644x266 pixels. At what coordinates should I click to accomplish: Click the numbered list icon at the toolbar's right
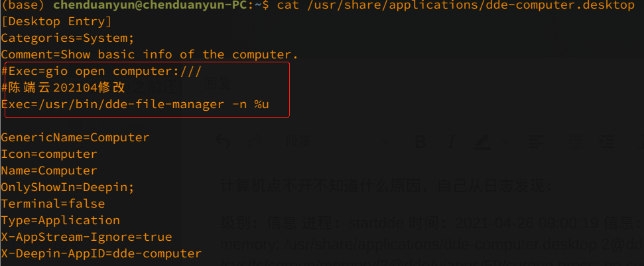point(606,141)
